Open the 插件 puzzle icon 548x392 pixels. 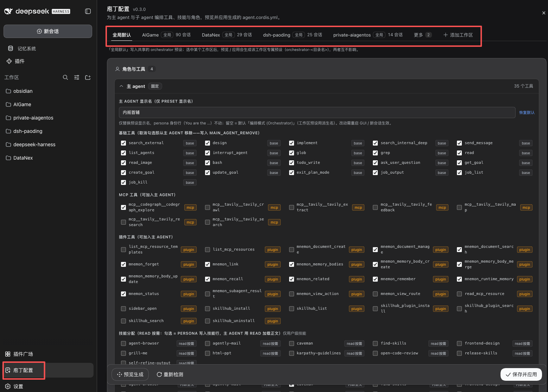point(9,61)
